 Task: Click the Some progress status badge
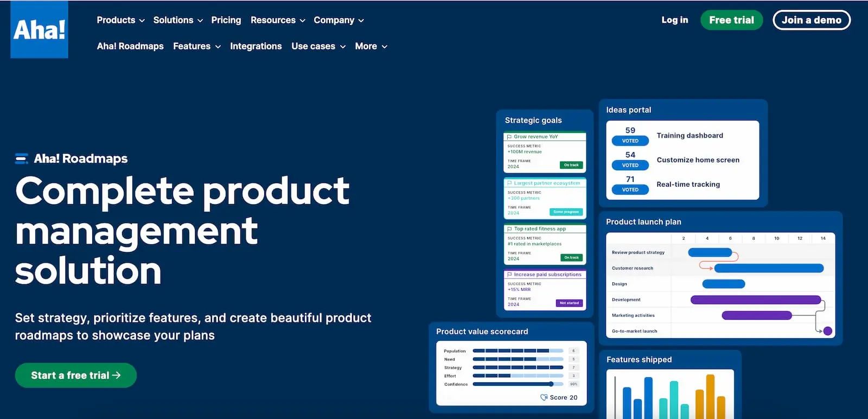click(566, 212)
